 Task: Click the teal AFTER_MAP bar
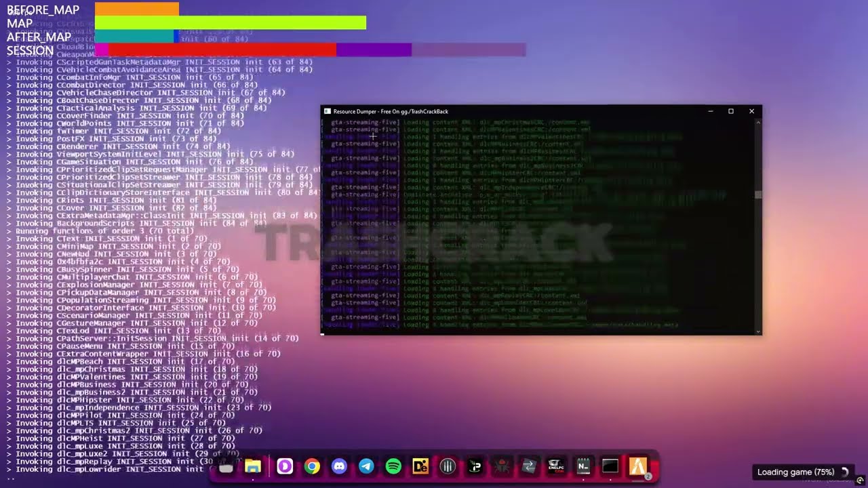coord(134,37)
